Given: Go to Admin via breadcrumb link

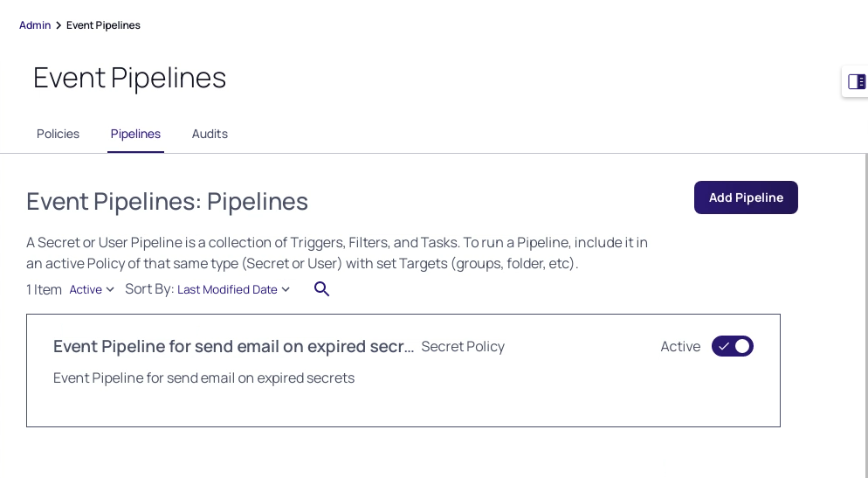Looking at the screenshot, I should [x=35, y=25].
